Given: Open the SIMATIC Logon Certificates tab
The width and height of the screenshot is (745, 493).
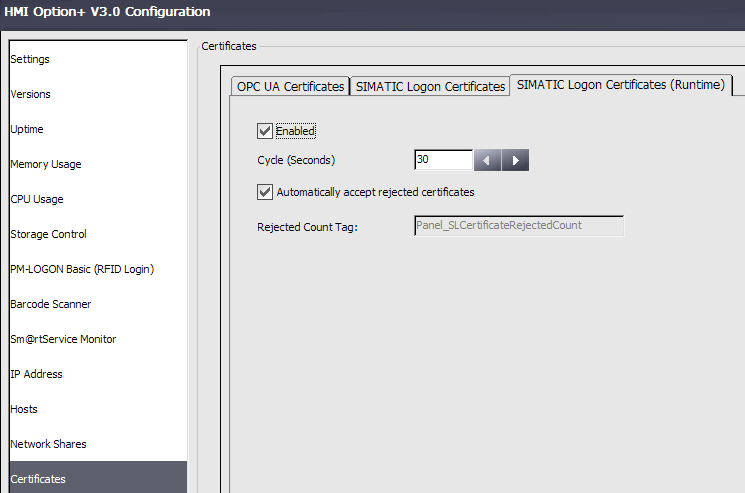Looking at the screenshot, I should tap(430, 87).
